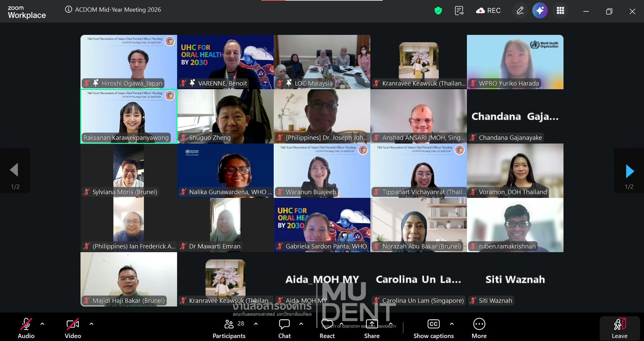Viewport: 644px width, 341px height.
Task: Unmute the microphone with Audio button
Action: [26, 328]
